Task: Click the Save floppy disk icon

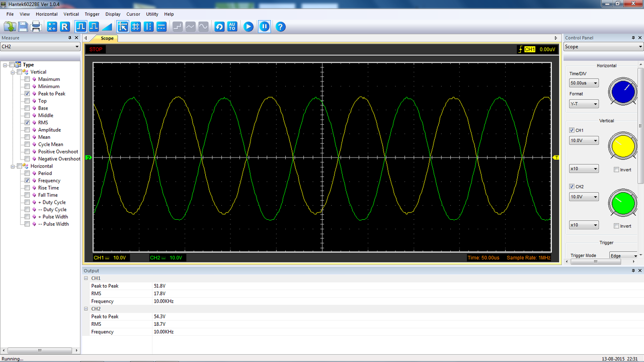Action: [23, 27]
